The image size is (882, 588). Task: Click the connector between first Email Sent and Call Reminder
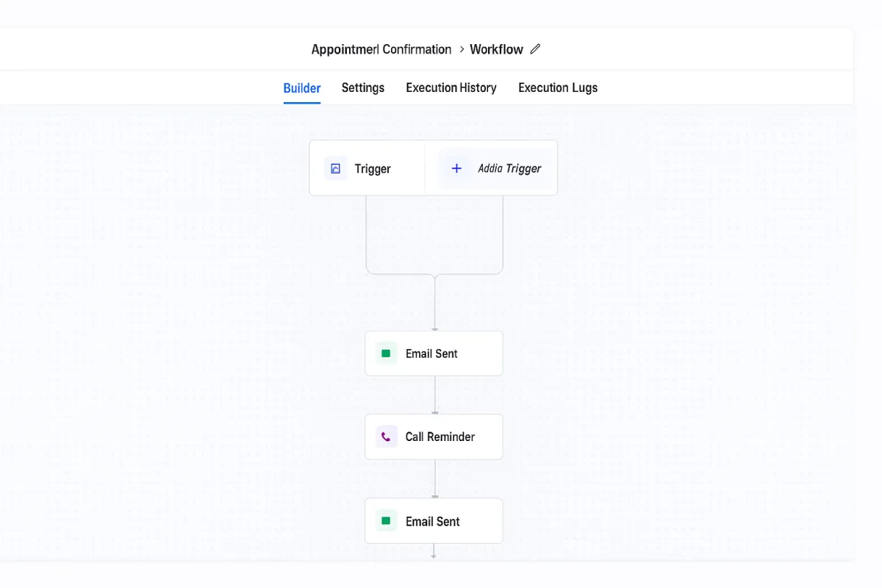[434, 395]
